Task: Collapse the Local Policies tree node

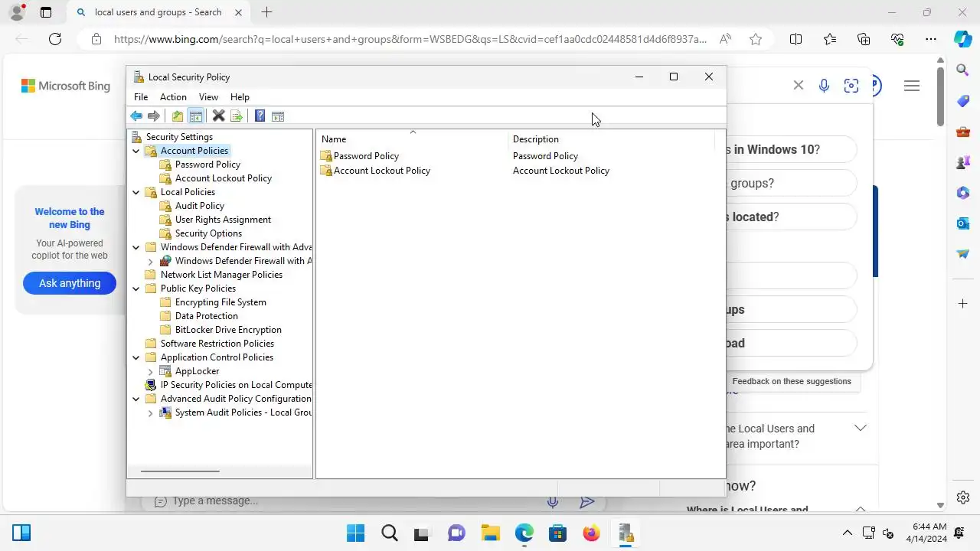Action: tap(136, 192)
